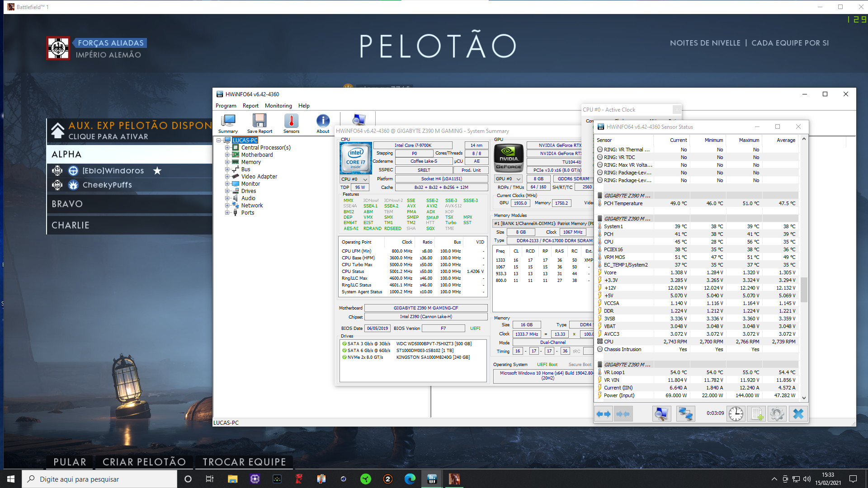
Task: Click the Intel Core i7 logo badge
Action: tap(356, 158)
